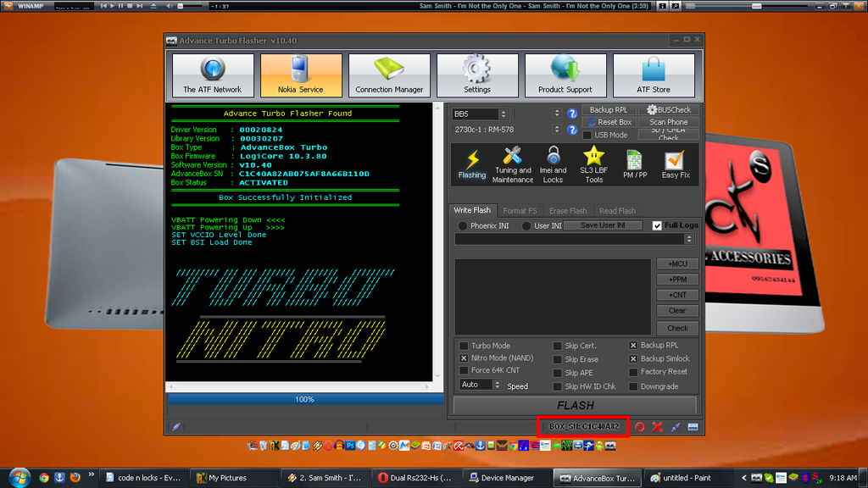Enable Skip Erase checkbox
Viewport: 868px width, 488px height.
coord(558,359)
